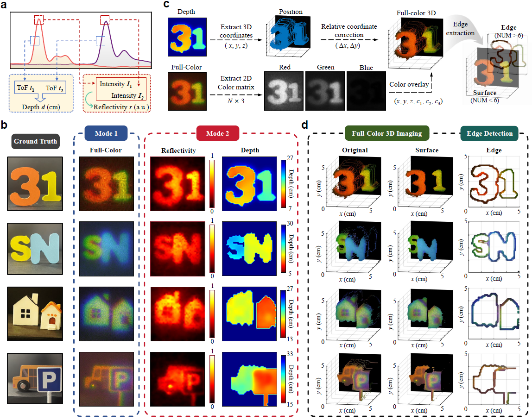
Task: Open the ground truth '31' photo
Action: coord(35,184)
